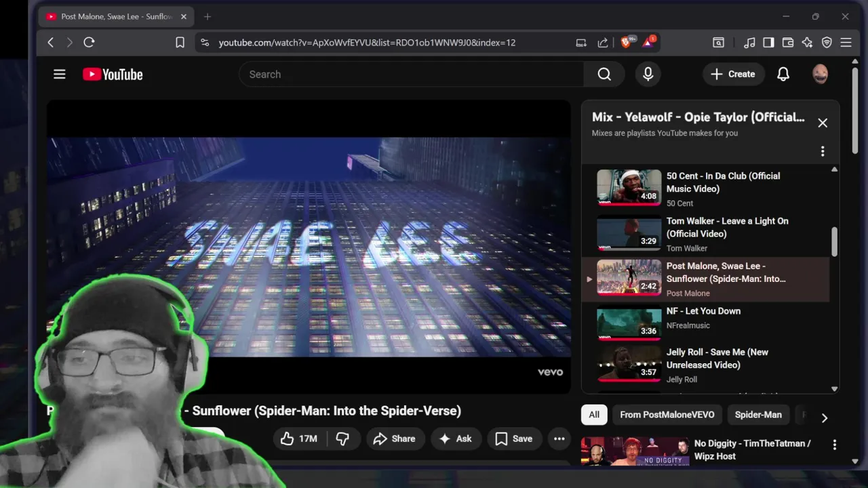Show more filter chips with arrow

tap(824, 418)
